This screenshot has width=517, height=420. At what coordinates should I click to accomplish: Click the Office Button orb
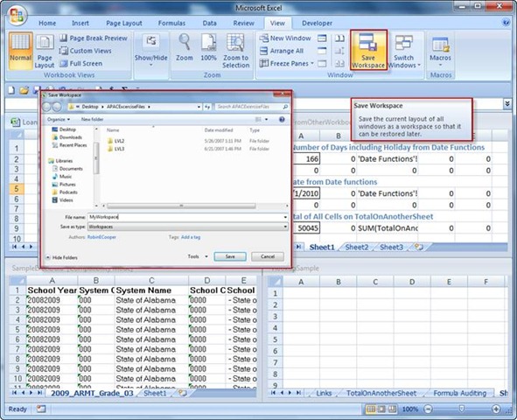17,15
